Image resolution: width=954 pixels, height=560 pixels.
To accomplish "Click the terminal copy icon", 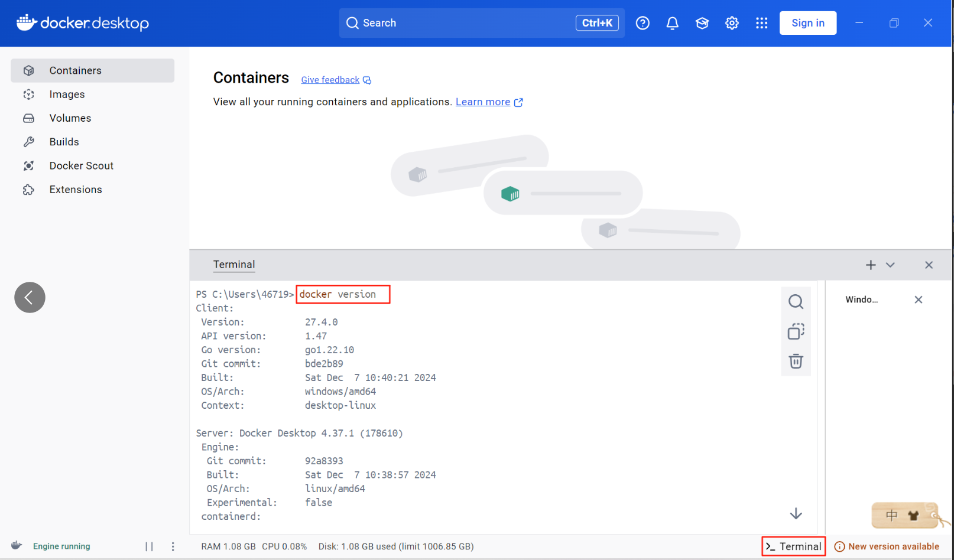I will pos(796,331).
